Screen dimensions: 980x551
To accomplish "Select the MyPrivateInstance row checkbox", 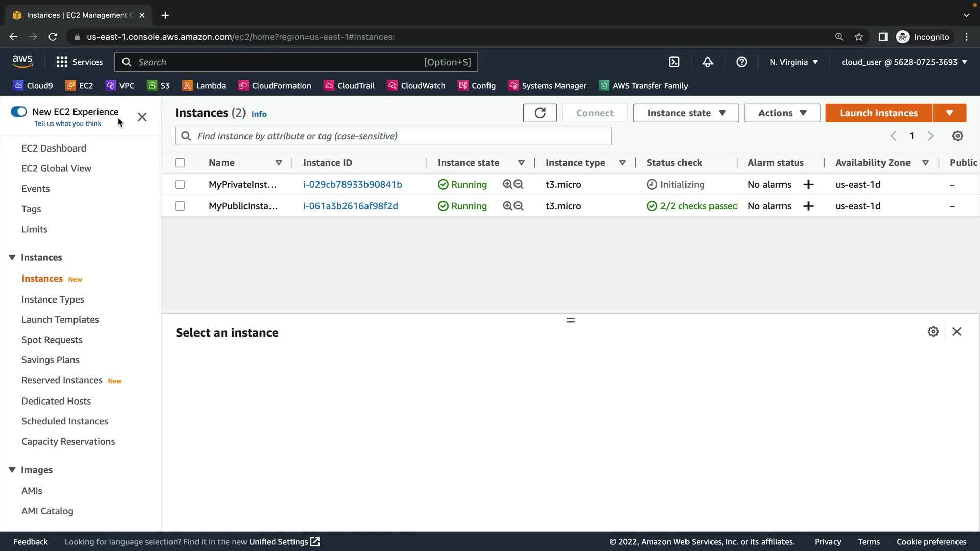I will tap(180, 184).
